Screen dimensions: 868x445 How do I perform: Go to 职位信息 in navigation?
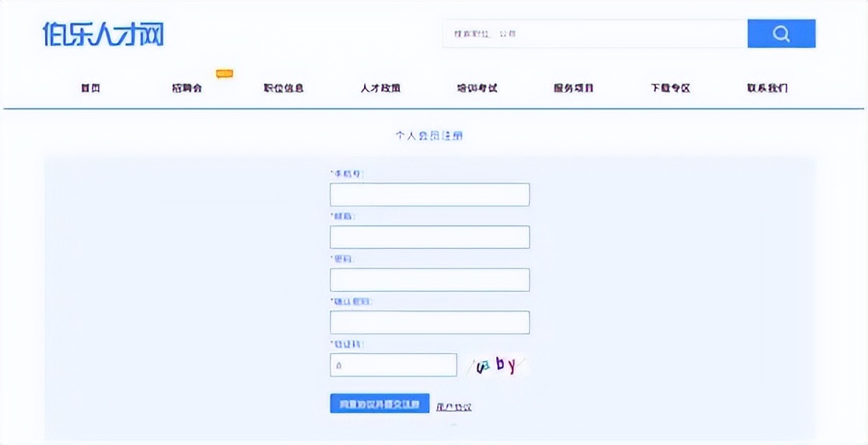(283, 88)
